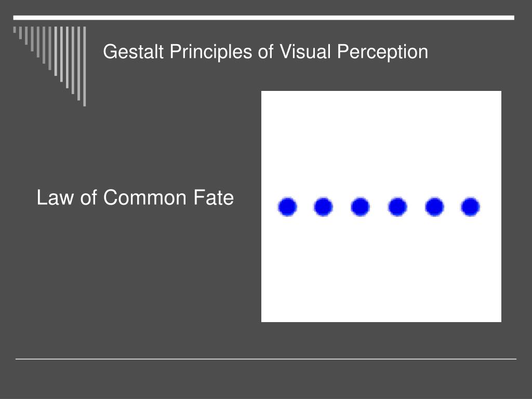532x399 pixels.
Task: Select the word "Fate" on the slide
Action: coord(214,197)
